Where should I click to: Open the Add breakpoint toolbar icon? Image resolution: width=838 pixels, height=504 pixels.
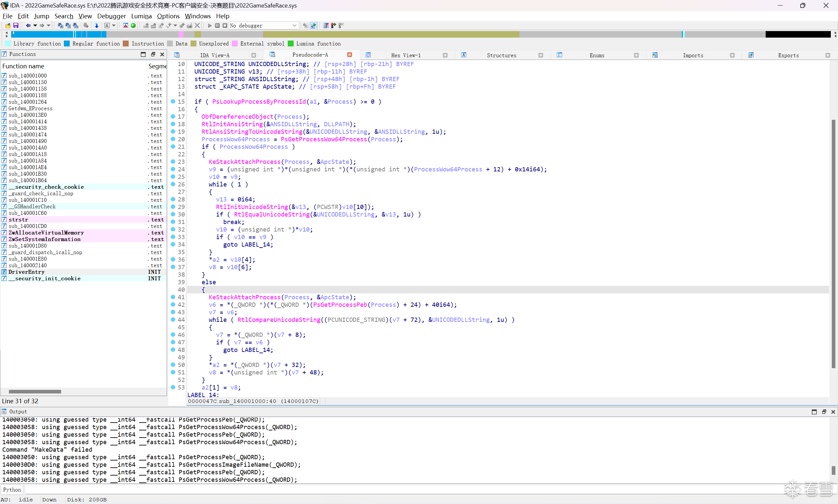coord(333,26)
